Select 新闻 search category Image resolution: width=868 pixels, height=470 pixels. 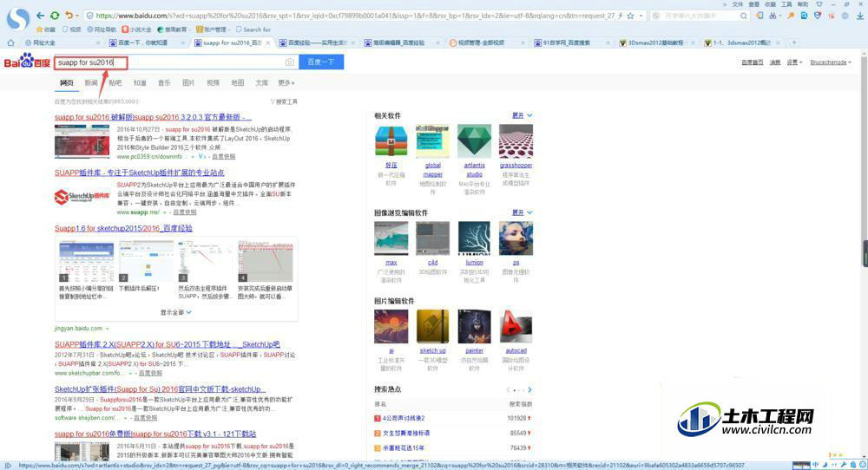[91, 83]
